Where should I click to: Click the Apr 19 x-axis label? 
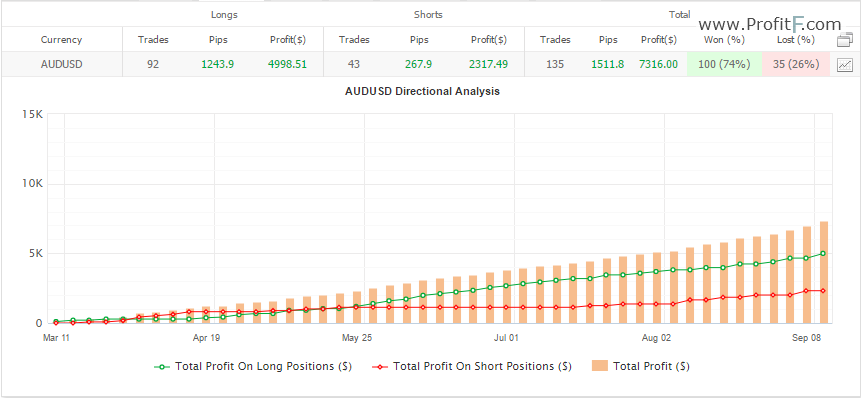[x=206, y=338]
